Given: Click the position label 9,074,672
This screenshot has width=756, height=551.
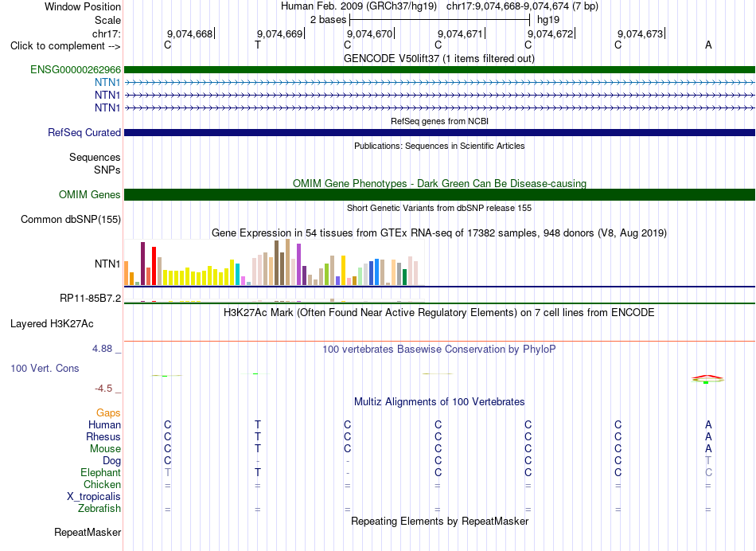Looking at the screenshot, I should pos(550,33).
